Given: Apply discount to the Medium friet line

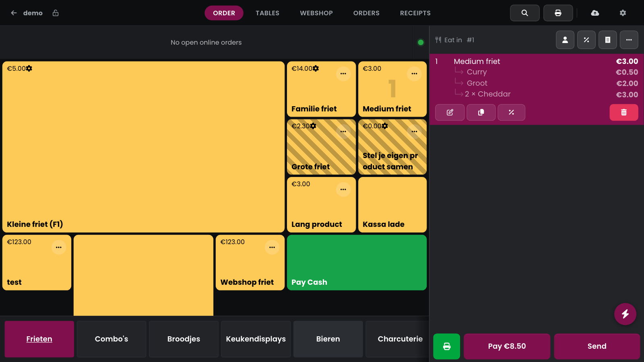Looking at the screenshot, I should click(x=511, y=113).
